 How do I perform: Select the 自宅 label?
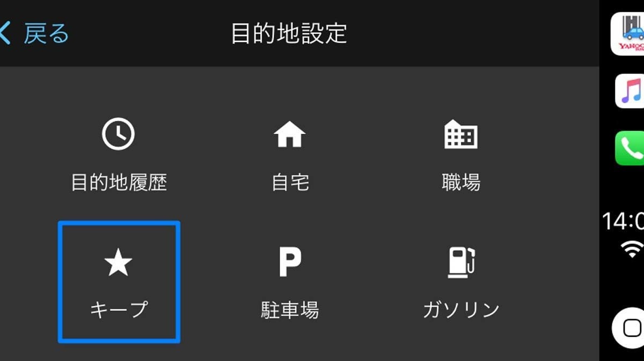tap(290, 183)
